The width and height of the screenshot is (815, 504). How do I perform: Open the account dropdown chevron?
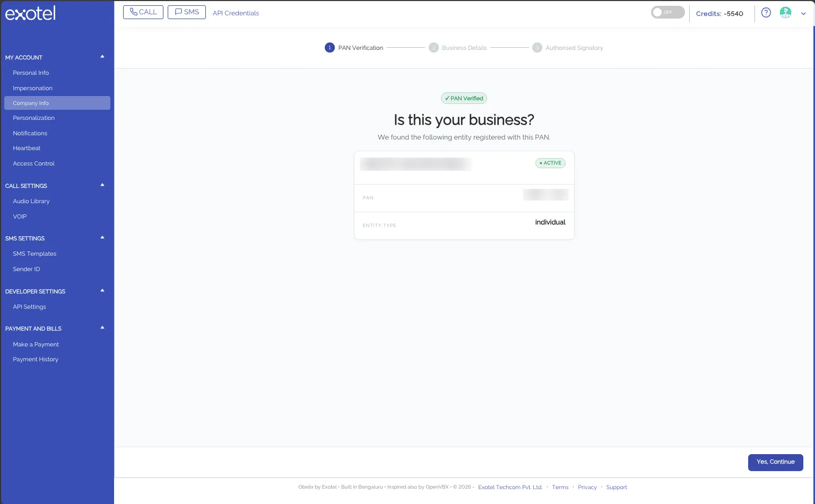pyautogui.click(x=803, y=14)
